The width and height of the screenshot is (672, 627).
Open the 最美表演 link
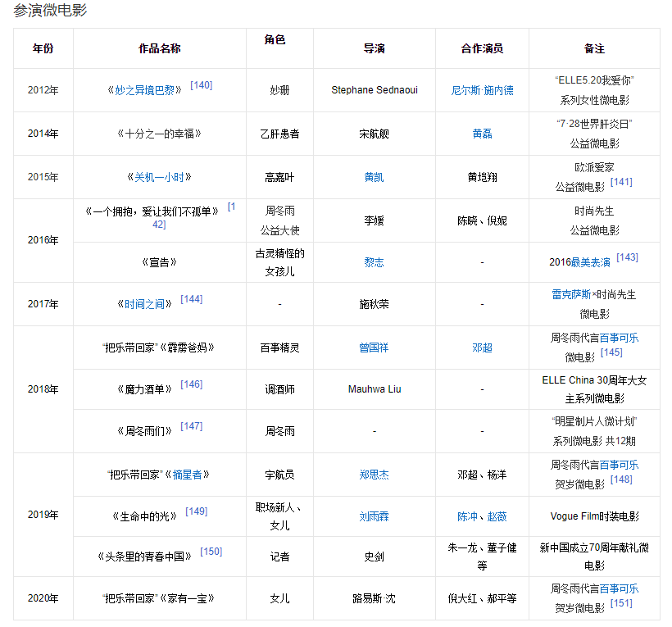pos(590,262)
